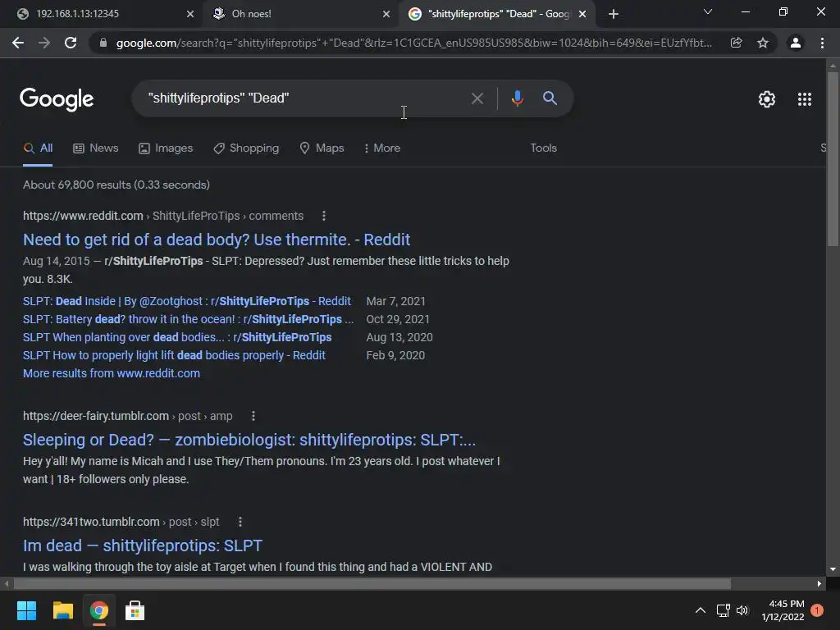Image resolution: width=840 pixels, height=630 pixels.
Task: Open 'SLPT When planting over dead bodies' link
Action: (x=177, y=337)
